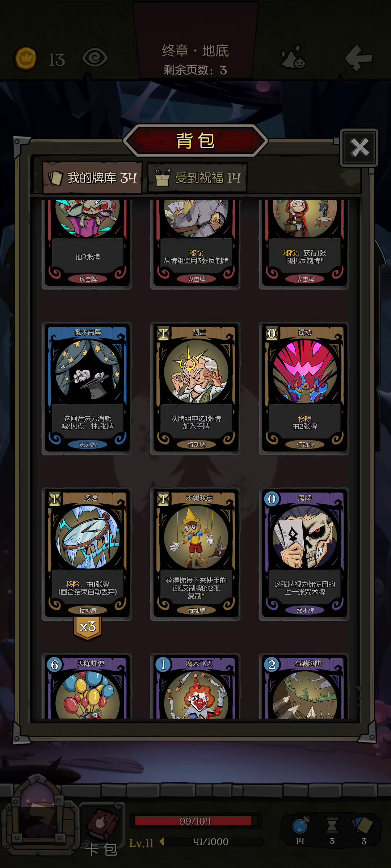391x868 pixels.
Task: Click the red health bar 99/104
Action: coord(195,821)
